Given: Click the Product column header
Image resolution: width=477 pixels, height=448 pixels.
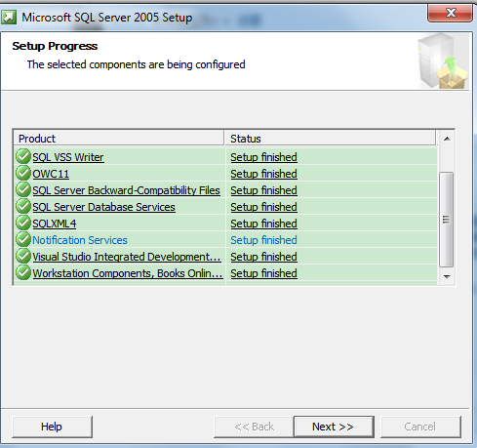Looking at the screenshot, I should [x=119, y=139].
